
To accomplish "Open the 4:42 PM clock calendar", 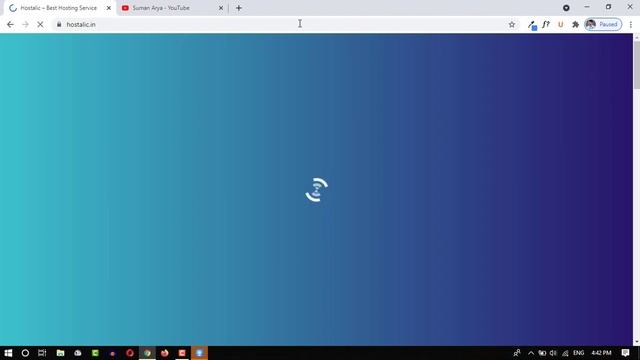I will (x=601, y=353).
